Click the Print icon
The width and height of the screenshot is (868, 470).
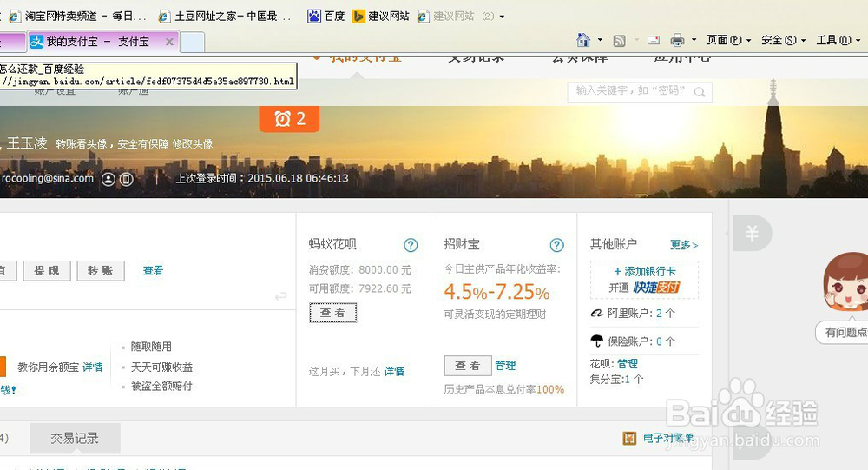coord(676,40)
